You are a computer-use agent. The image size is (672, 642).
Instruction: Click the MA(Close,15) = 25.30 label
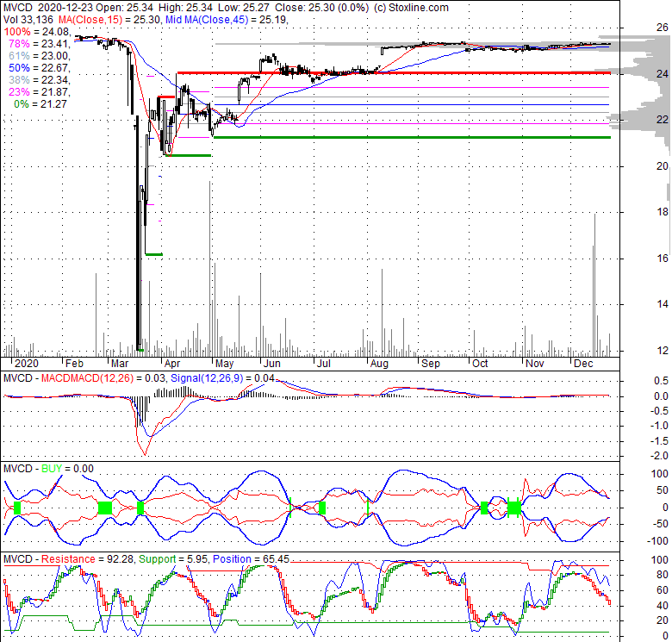pos(109,20)
